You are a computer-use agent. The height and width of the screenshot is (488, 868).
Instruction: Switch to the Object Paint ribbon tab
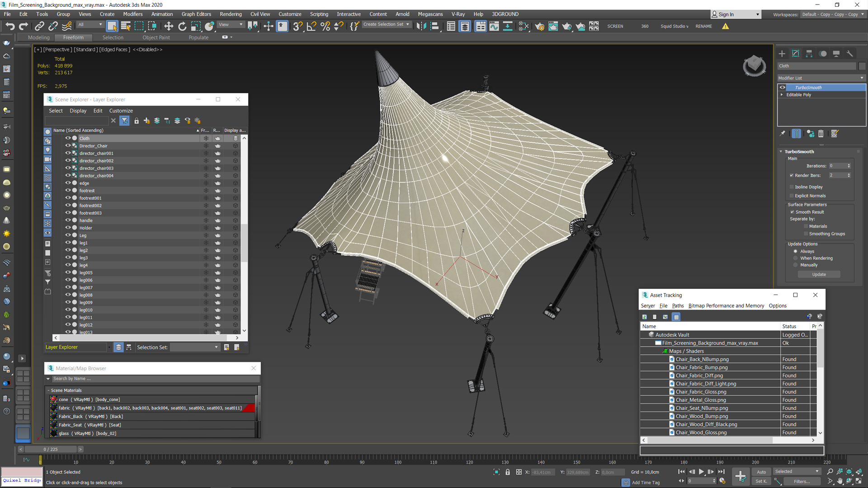156,38
